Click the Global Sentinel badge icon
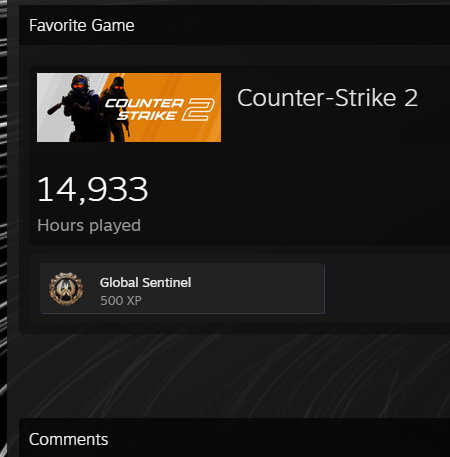The height and width of the screenshot is (457, 450). [66, 289]
